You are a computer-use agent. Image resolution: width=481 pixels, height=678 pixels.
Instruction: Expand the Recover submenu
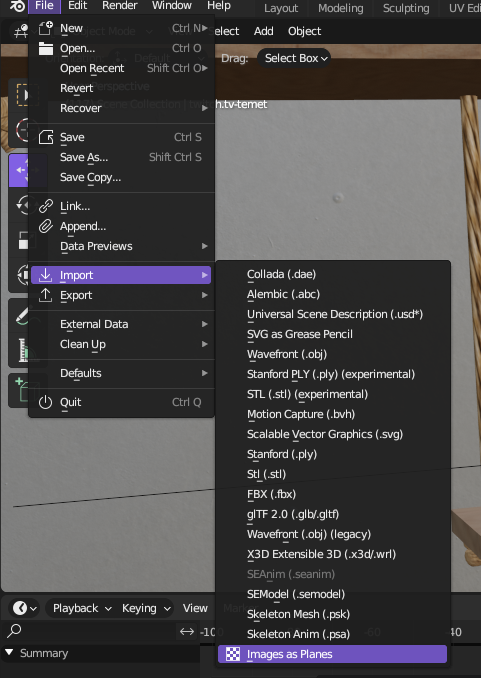coord(122,108)
